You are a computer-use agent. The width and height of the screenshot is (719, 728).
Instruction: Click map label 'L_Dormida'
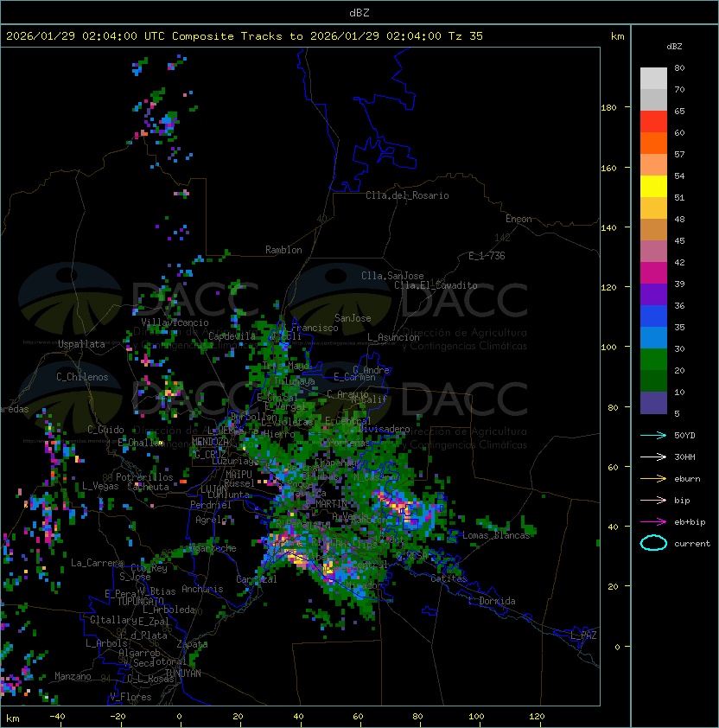[492, 601]
